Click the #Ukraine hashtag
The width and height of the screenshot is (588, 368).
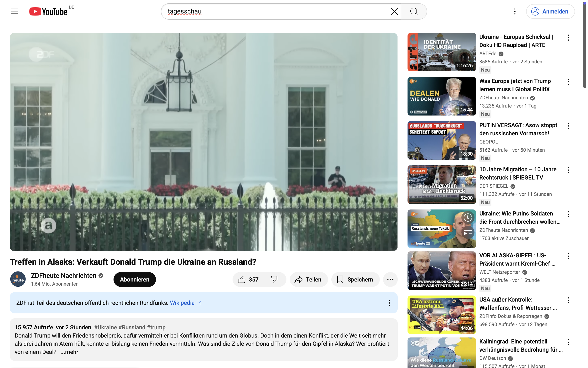105,327
